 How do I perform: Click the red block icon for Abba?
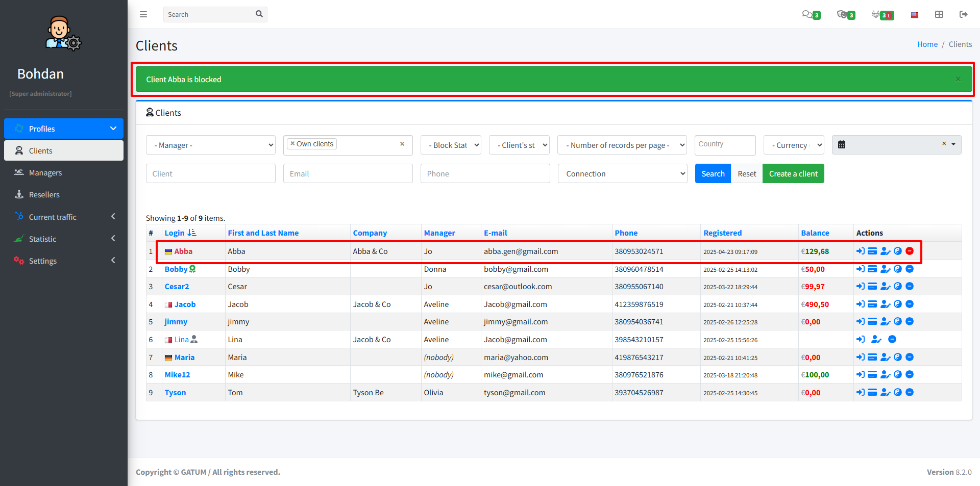tap(910, 251)
